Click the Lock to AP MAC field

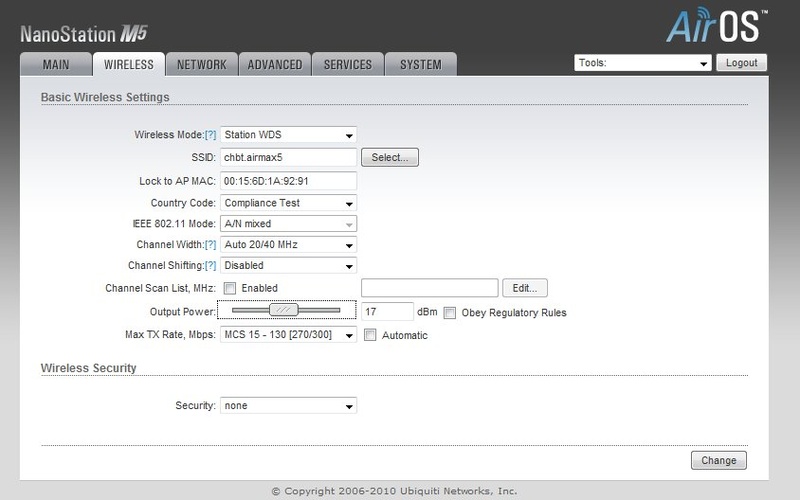pyautogui.click(x=288, y=181)
